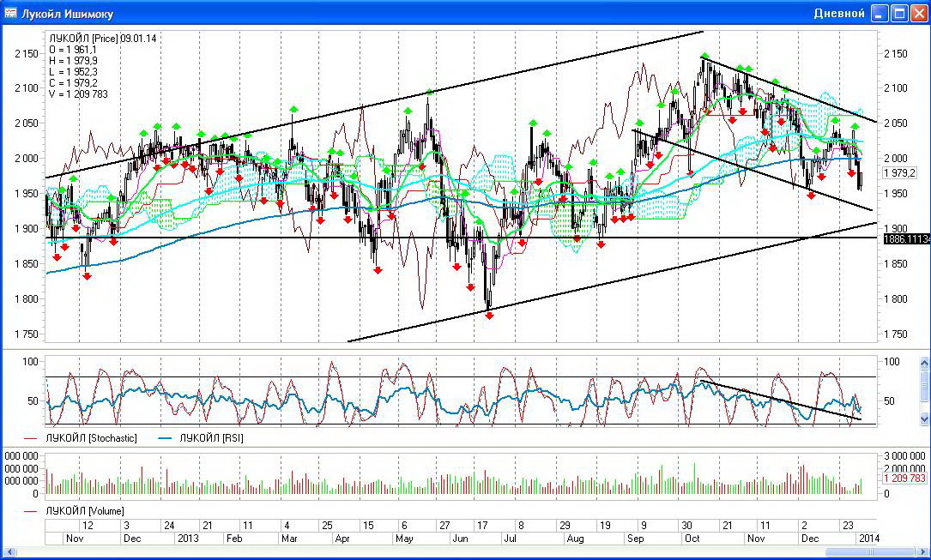The height and width of the screenshot is (560, 931).
Task: Click the L = 1 952,3 low value
Action: tap(73, 72)
